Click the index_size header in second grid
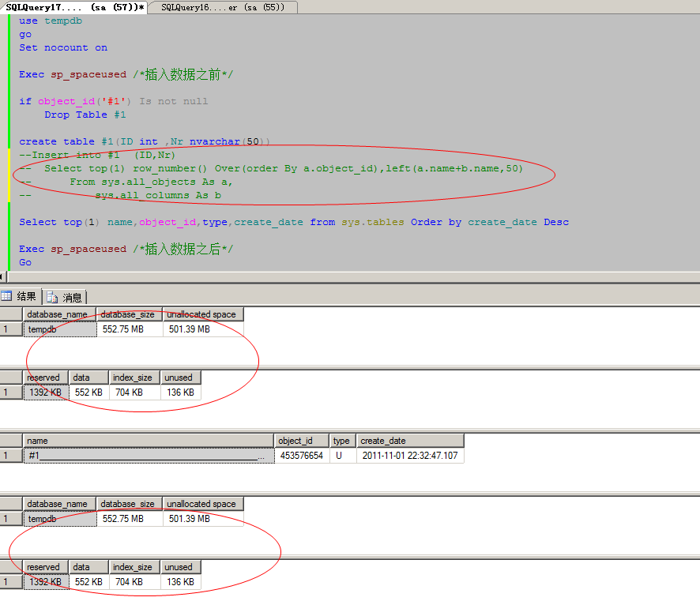 pos(133,378)
